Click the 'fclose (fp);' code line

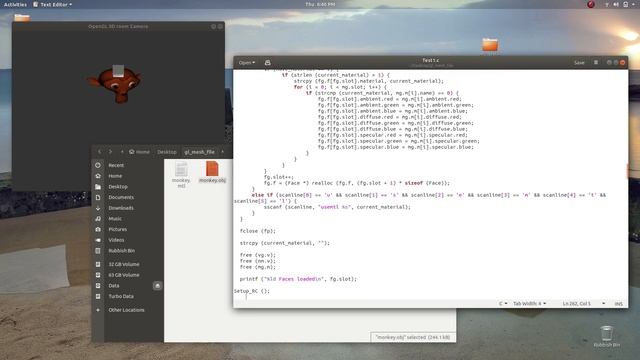(258, 231)
